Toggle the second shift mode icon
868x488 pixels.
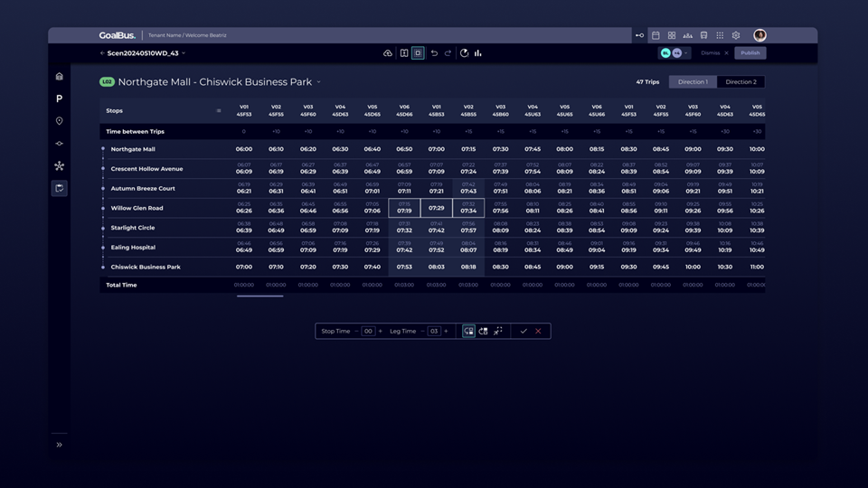click(483, 331)
